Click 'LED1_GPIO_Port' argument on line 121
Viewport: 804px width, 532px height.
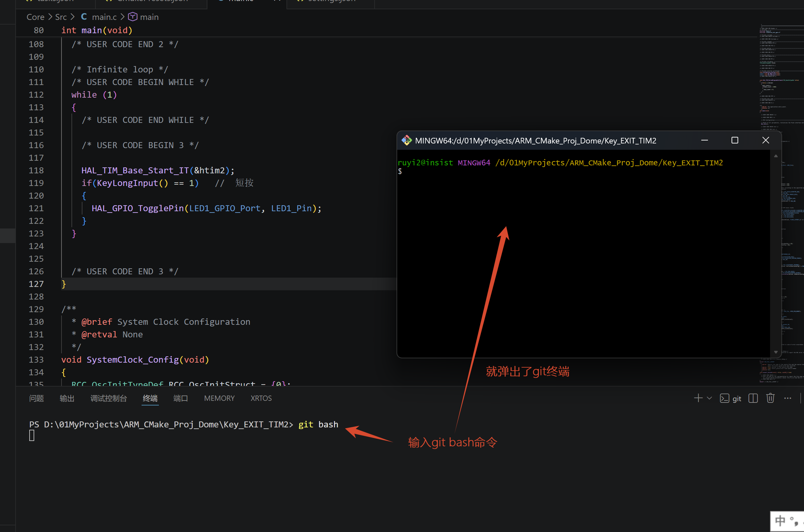(x=225, y=208)
